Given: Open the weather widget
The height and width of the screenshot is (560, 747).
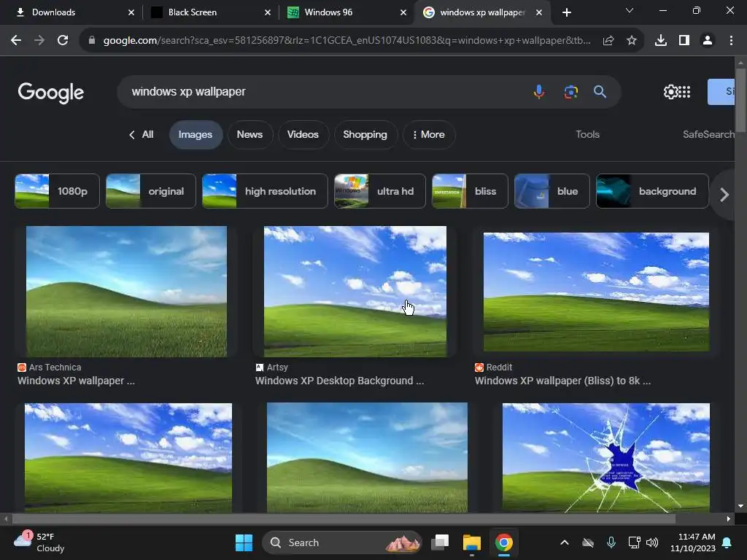Looking at the screenshot, I should pos(39,542).
